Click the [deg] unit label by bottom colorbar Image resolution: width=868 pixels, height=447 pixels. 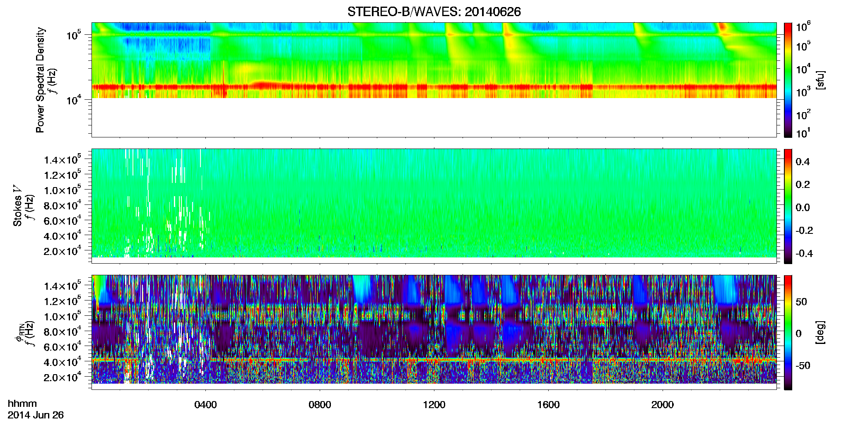point(820,332)
